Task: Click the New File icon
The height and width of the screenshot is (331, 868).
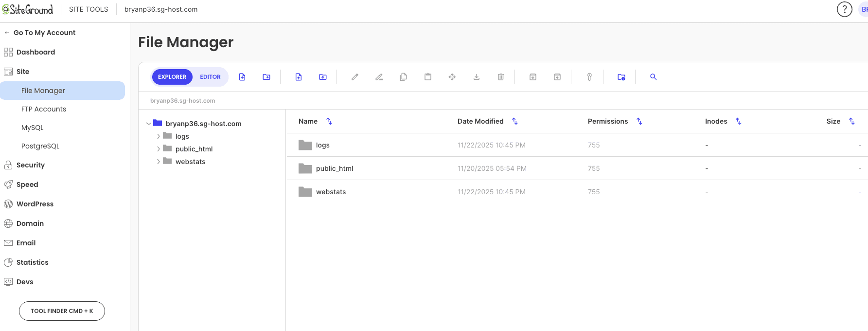Action: click(x=242, y=77)
